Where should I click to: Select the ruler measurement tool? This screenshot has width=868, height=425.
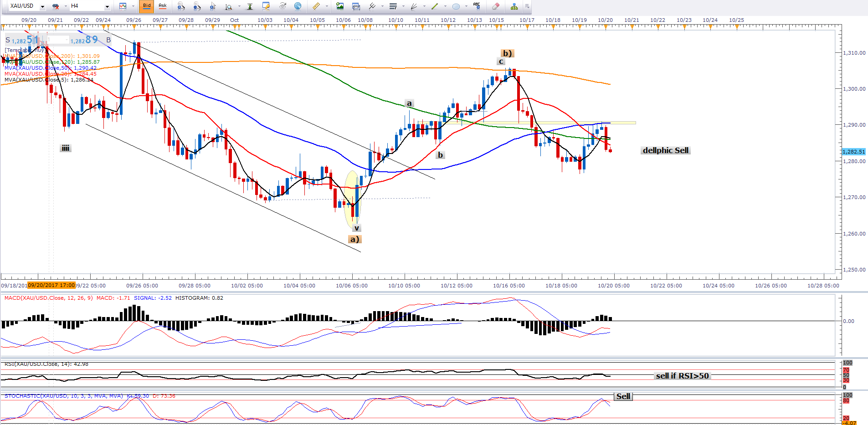coord(316,6)
